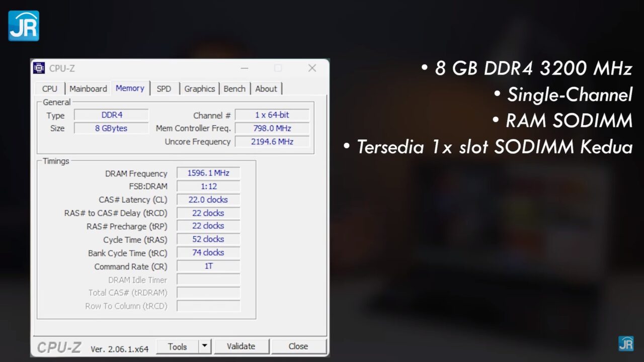
Task: Click the JR logo in top-left corner
Action: click(24, 26)
